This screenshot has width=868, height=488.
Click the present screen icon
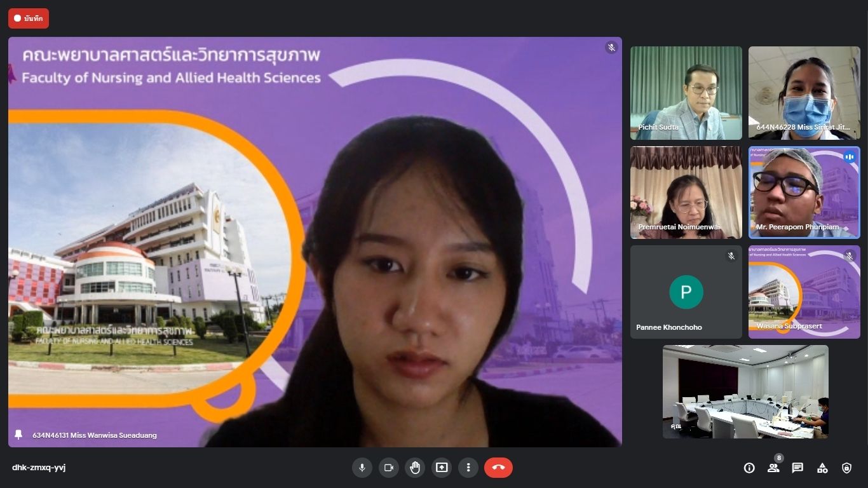(x=442, y=468)
